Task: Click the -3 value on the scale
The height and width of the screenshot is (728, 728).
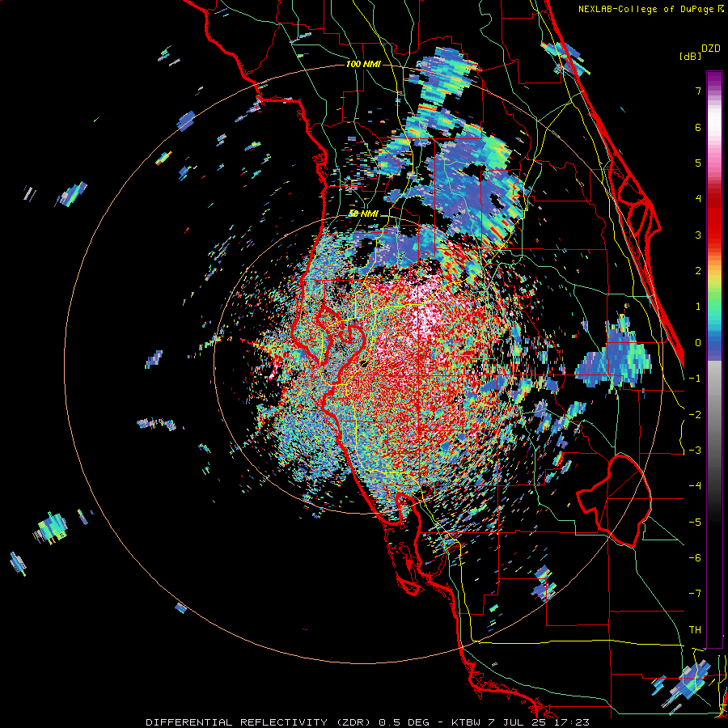Action: coord(695,451)
